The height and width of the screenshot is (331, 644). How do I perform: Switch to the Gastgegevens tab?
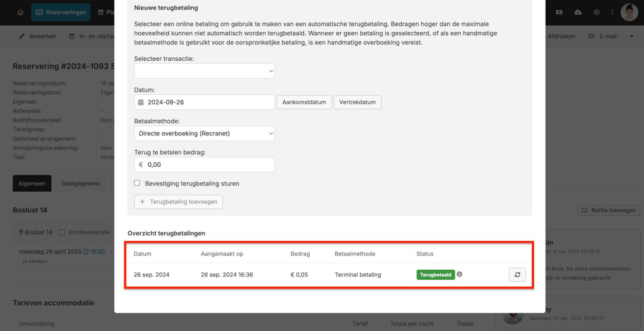click(80, 184)
